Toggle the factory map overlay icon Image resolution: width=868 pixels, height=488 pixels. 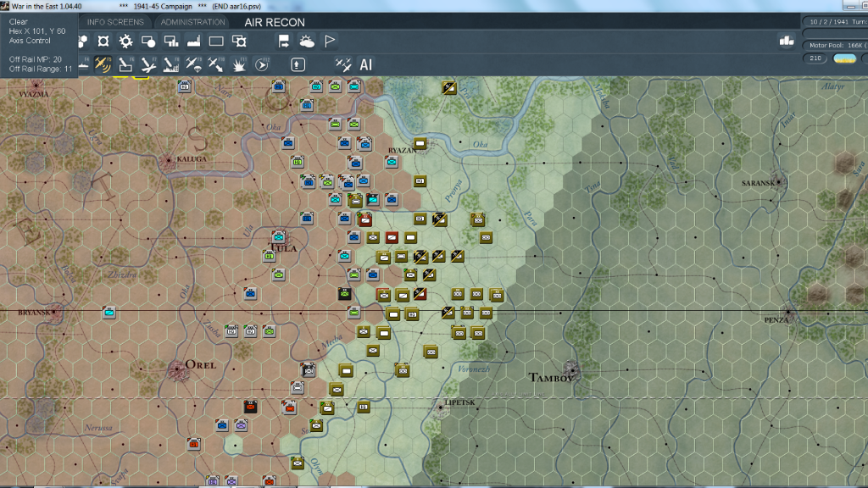click(193, 41)
